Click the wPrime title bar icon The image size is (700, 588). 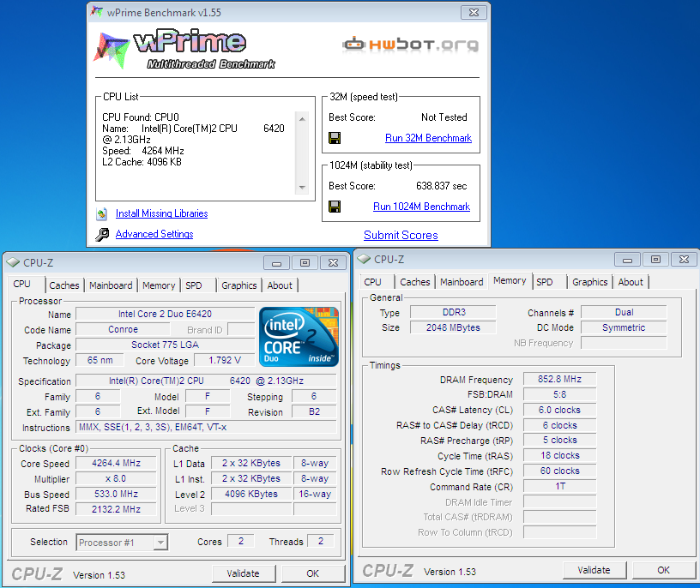(x=96, y=12)
